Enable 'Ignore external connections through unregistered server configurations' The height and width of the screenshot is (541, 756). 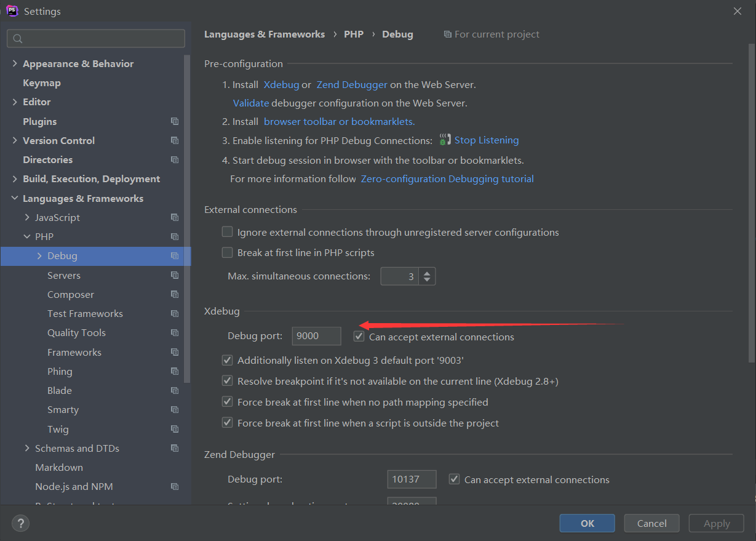228,232
